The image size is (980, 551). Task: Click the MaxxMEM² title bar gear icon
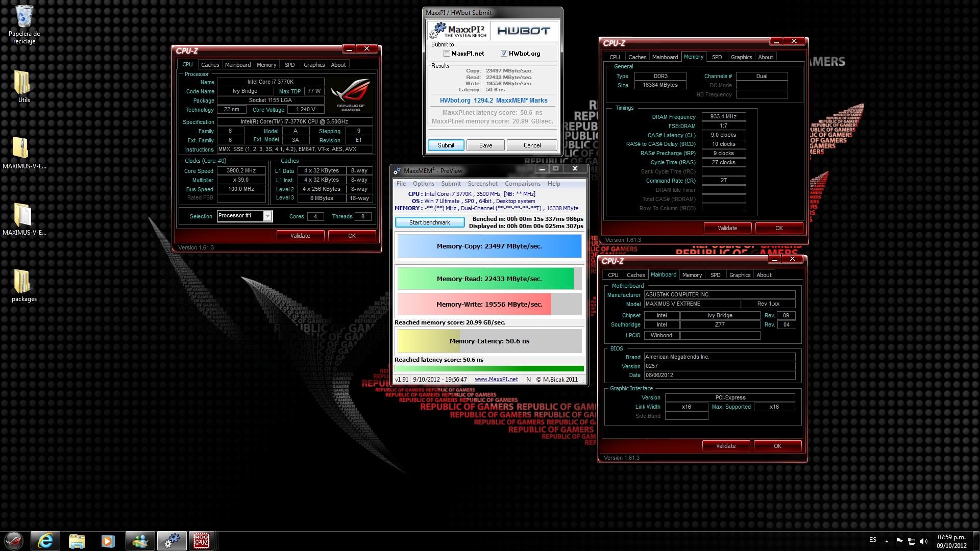(397, 171)
